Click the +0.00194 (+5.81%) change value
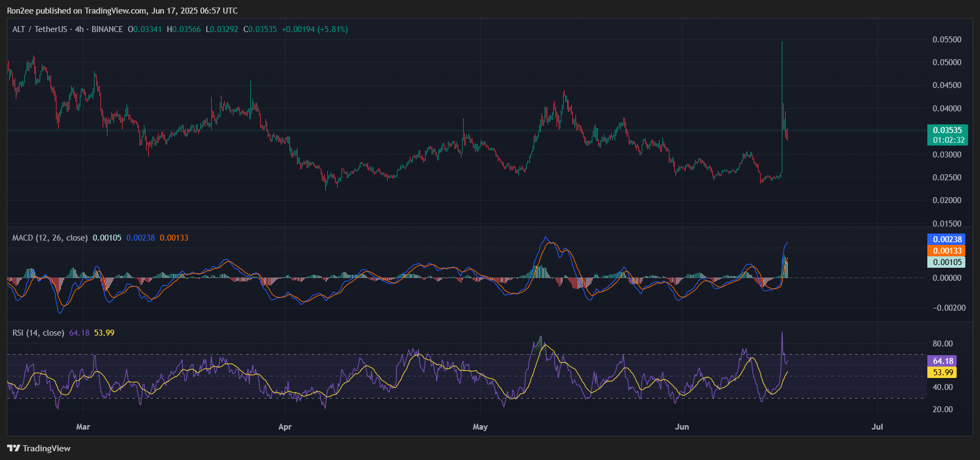The height and width of the screenshot is (460, 980). click(x=315, y=29)
